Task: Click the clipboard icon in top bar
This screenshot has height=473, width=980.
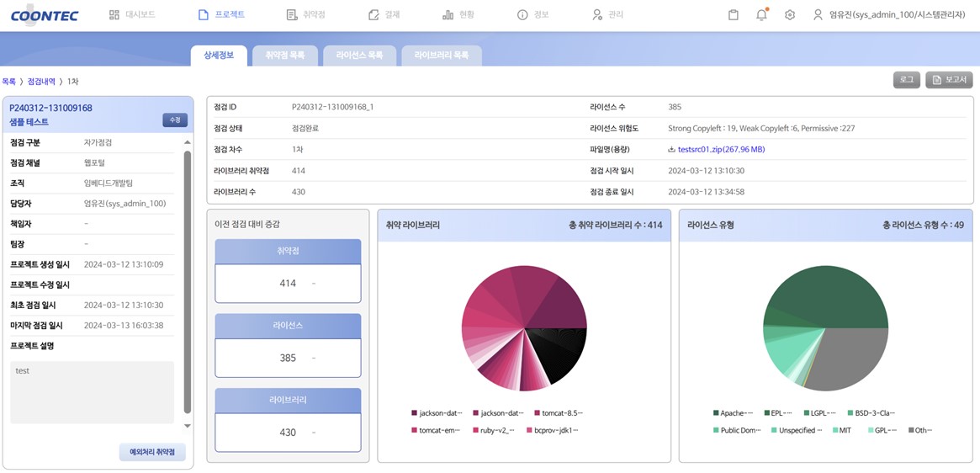Action: point(733,15)
